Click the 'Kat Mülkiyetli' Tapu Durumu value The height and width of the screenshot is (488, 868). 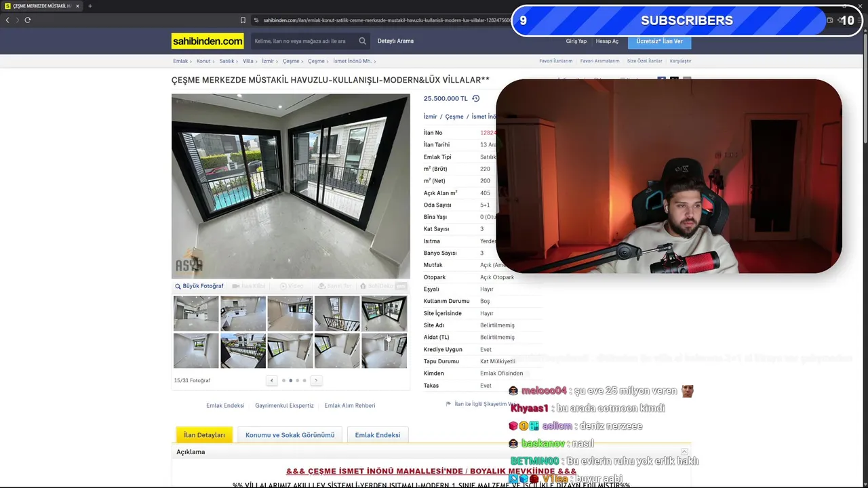pyautogui.click(x=498, y=361)
